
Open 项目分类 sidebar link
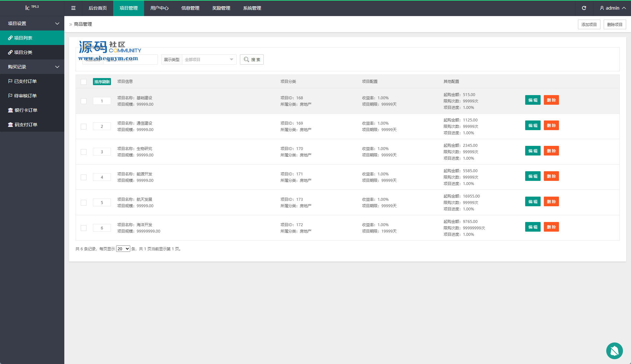(x=23, y=52)
